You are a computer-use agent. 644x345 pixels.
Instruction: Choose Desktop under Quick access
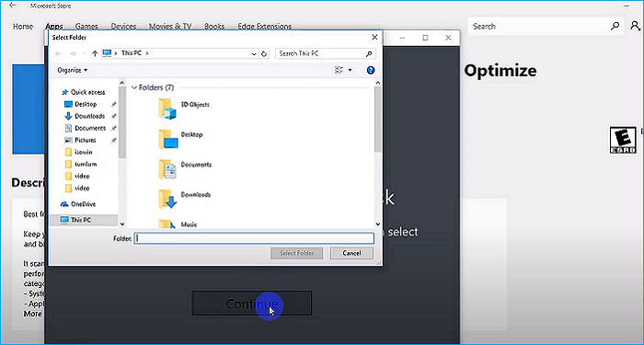81,104
